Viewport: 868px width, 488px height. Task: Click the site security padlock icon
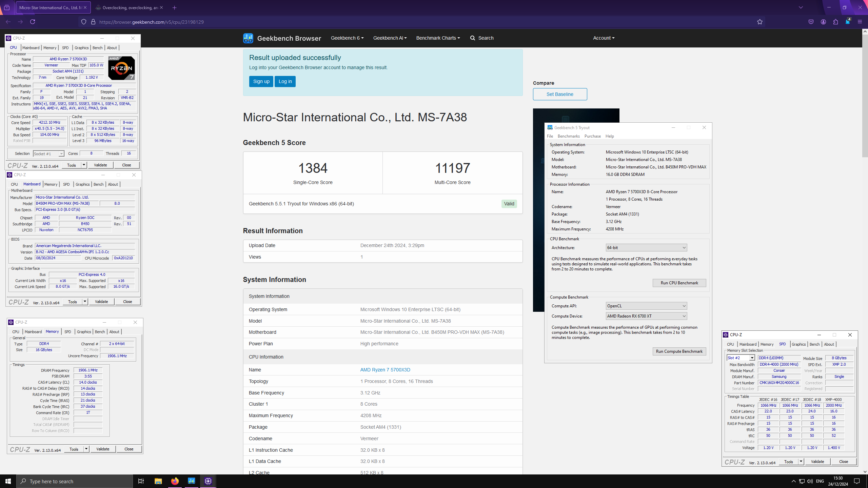pyautogui.click(x=93, y=22)
